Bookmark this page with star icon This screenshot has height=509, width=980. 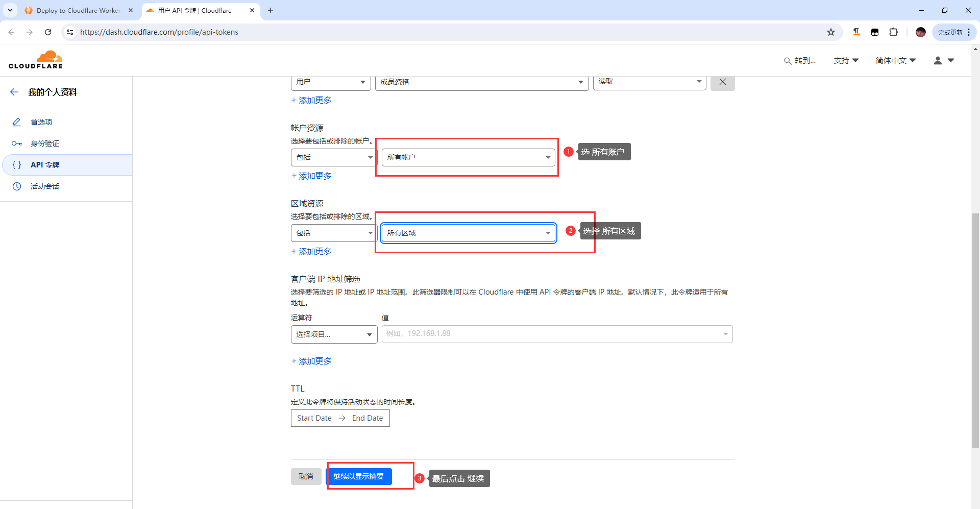[831, 32]
